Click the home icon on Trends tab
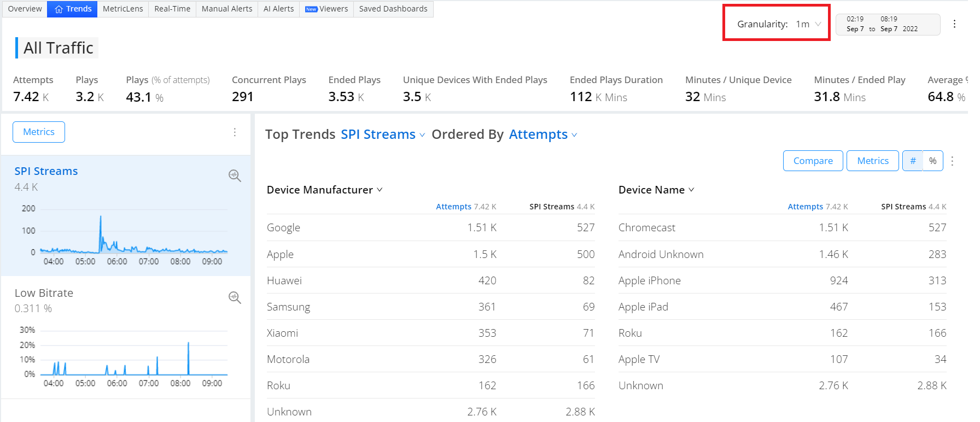 pos(59,9)
